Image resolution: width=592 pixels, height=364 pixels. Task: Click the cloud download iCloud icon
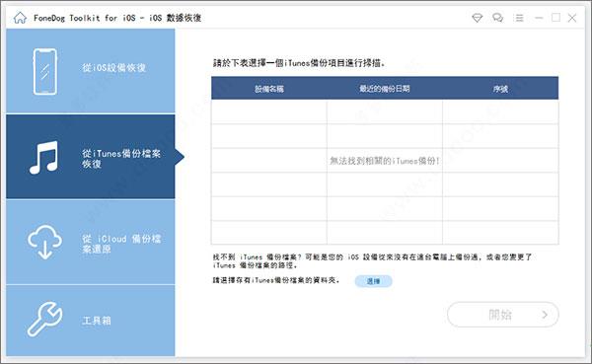click(x=45, y=242)
